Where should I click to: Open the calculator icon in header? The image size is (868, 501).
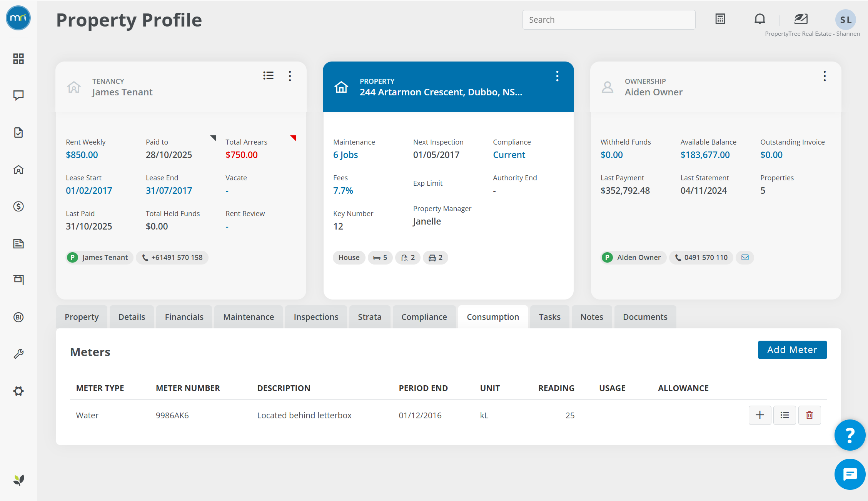(720, 19)
